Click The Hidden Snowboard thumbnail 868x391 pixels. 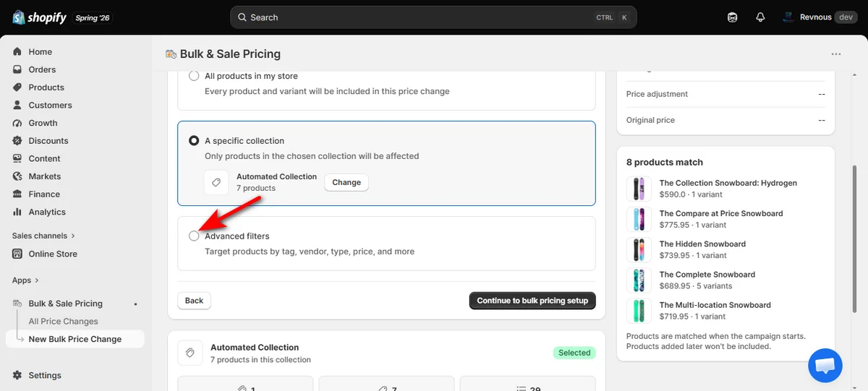(x=638, y=249)
